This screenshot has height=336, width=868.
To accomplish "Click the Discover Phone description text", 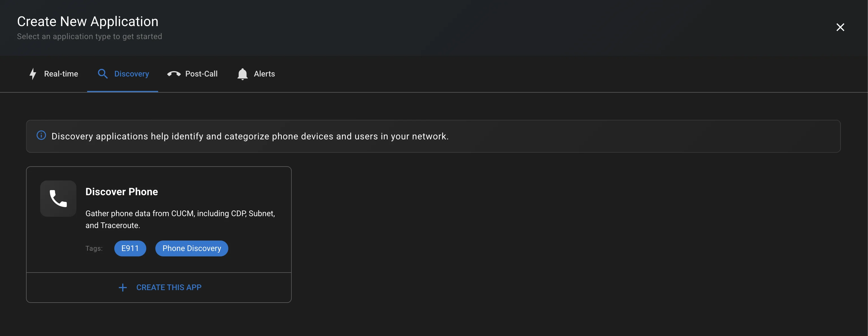I will point(180,219).
